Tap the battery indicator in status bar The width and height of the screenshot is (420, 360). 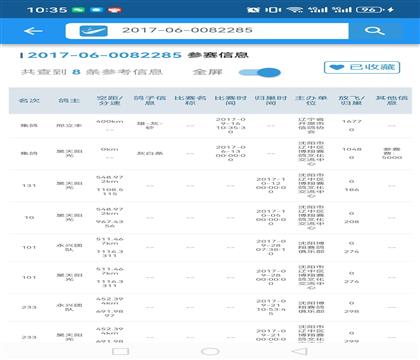tap(369, 10)
